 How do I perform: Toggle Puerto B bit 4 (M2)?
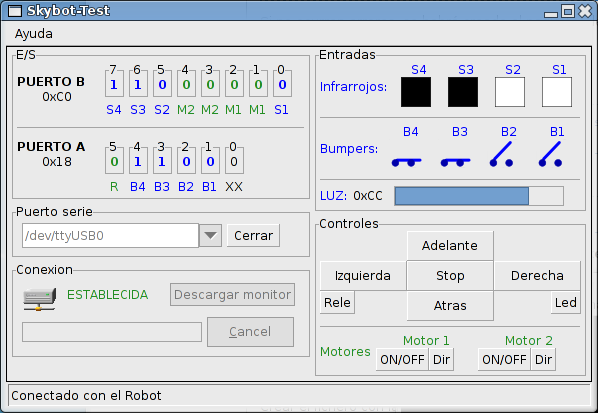point(186,83)
